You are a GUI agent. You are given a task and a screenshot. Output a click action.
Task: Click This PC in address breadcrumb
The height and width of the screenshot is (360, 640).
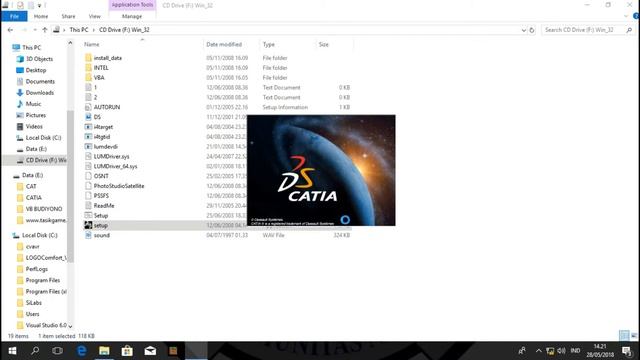(79, 30)
